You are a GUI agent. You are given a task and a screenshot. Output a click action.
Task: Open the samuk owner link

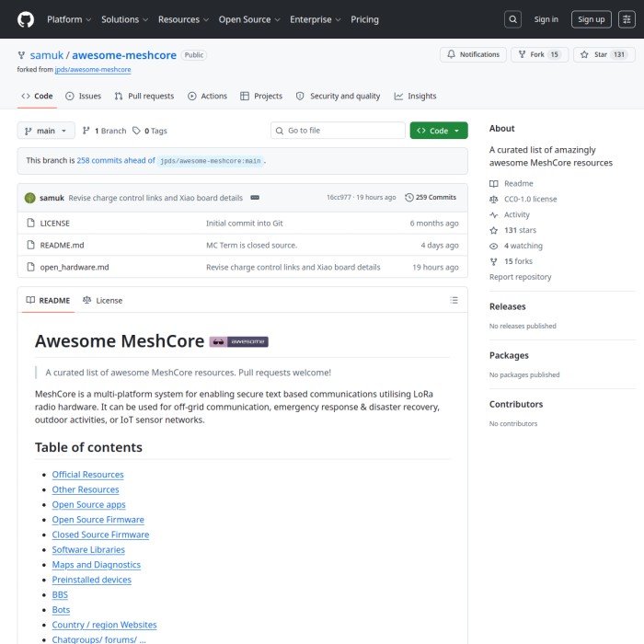click(x=47, y=55)
